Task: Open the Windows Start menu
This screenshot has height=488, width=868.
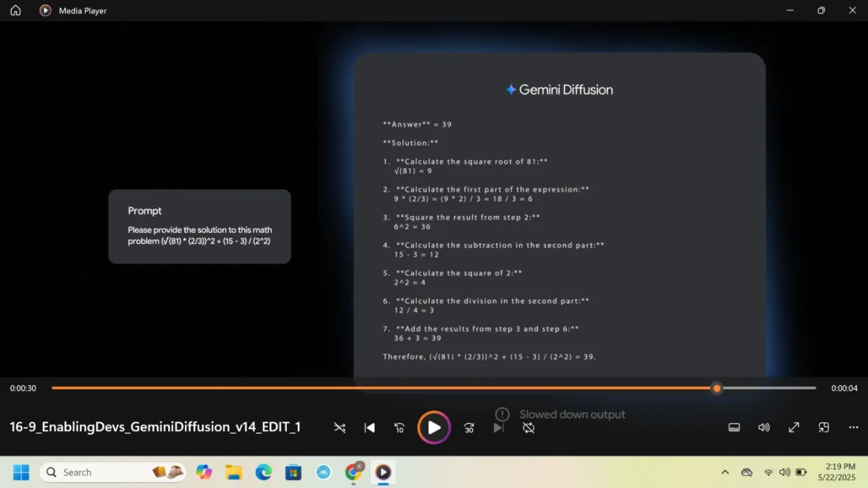Action: point(21,472)
